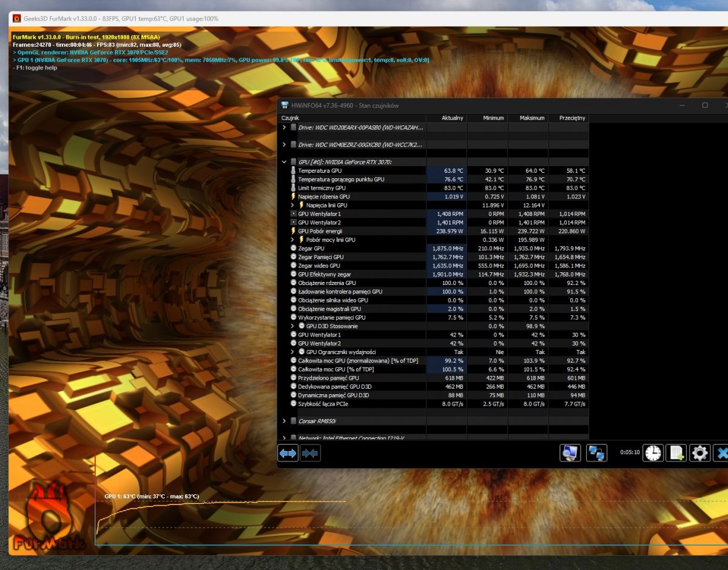728x570 pixels.
Task: Click the Minimum column header
Action: (487, 118)
